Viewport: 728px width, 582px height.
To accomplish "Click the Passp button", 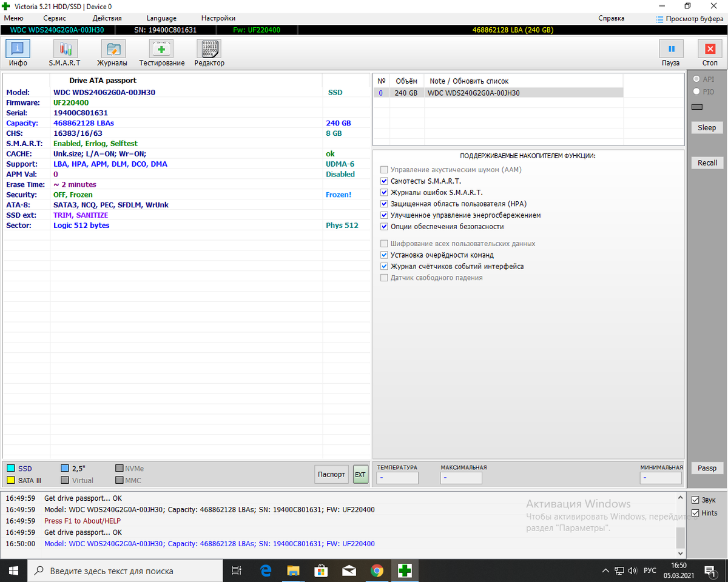I will point(707,468).
